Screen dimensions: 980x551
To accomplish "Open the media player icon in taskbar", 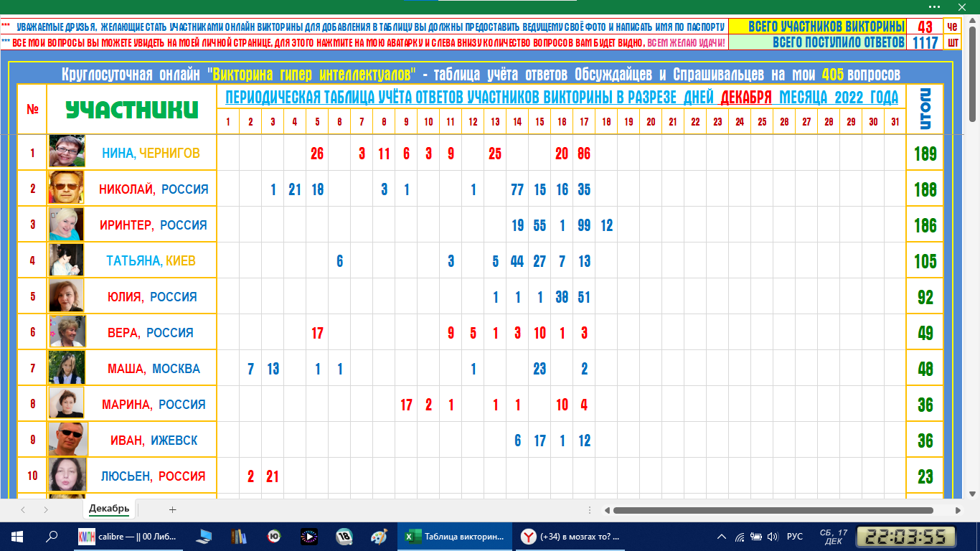I will tap(308, 536).
